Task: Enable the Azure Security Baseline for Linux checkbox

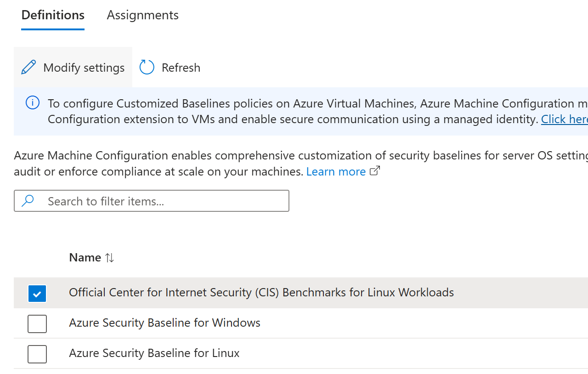Action: (37, 354)
